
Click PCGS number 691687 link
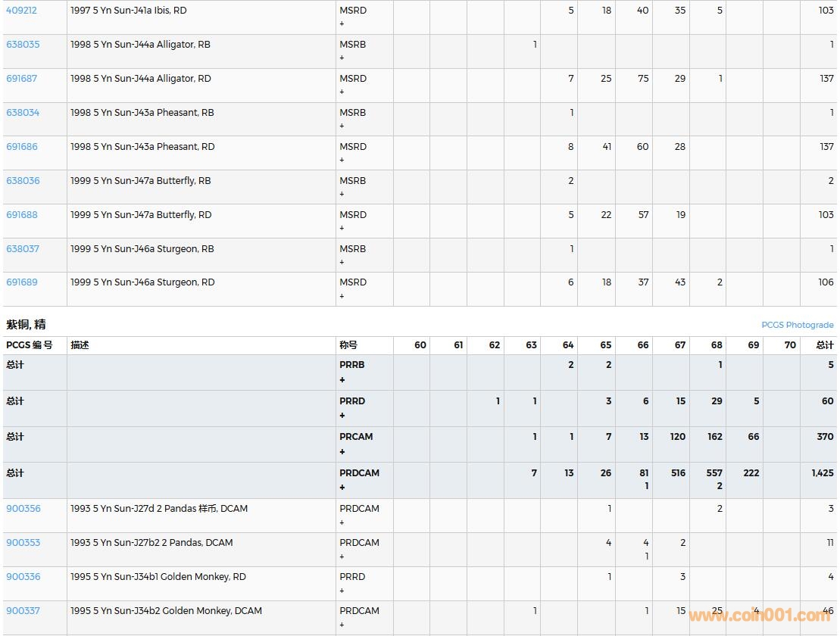[x=21, y=79]
